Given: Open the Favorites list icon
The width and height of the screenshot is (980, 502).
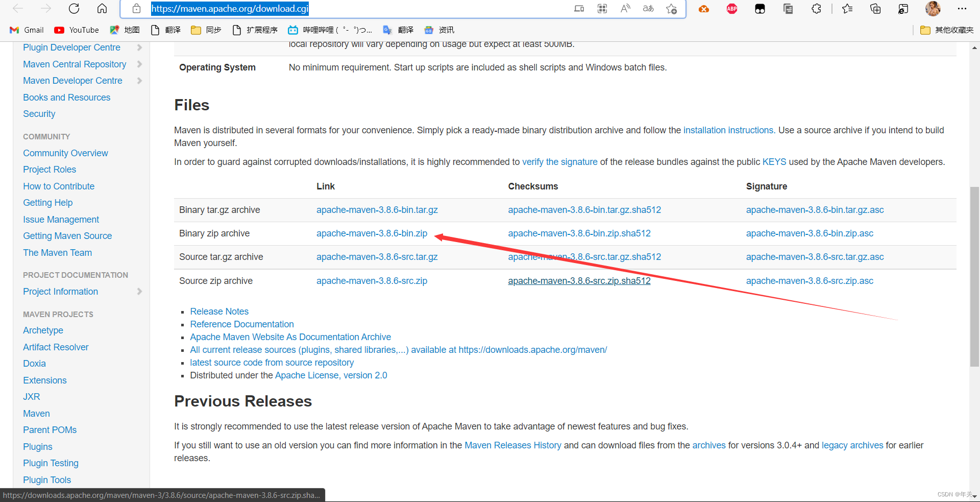Looking at the screenshot, I should [x=847, y=9].
